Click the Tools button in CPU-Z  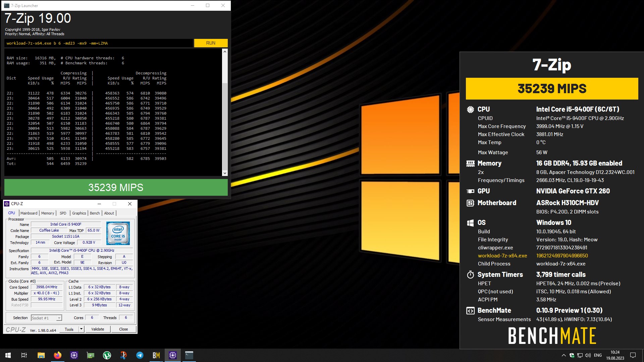(69, 329)
